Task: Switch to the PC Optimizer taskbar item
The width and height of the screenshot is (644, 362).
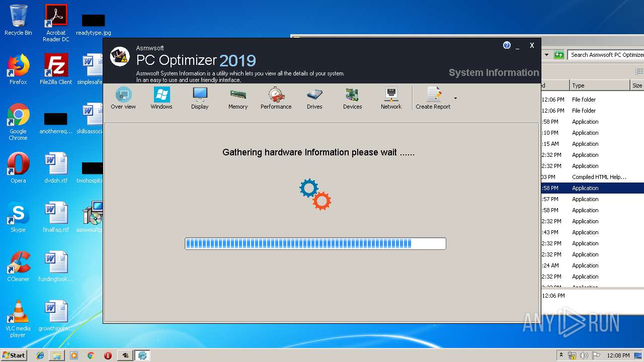Action: click(x=125, y=355)
